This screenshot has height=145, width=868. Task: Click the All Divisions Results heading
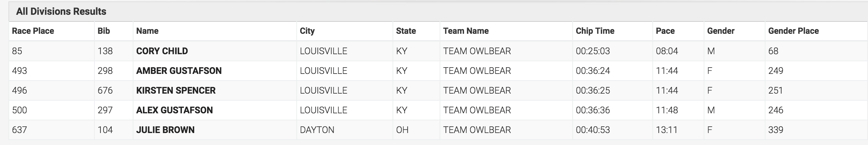point(61,12)
